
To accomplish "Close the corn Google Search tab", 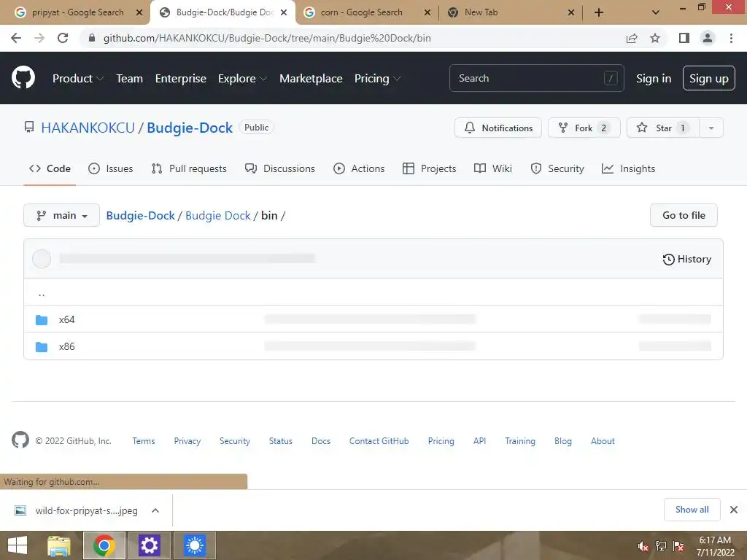I will 427,12.
